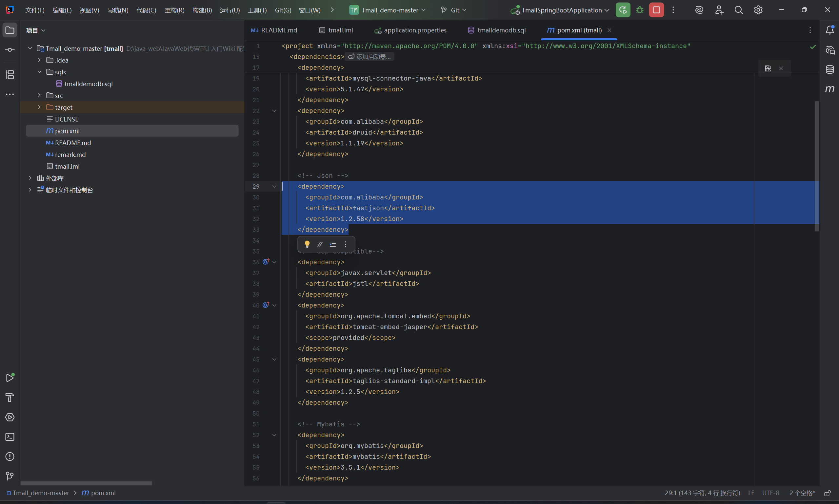The height and width of the screenshot is (504, 839).
Task: Click the Debug bug icon
Action: pos(639,10)
